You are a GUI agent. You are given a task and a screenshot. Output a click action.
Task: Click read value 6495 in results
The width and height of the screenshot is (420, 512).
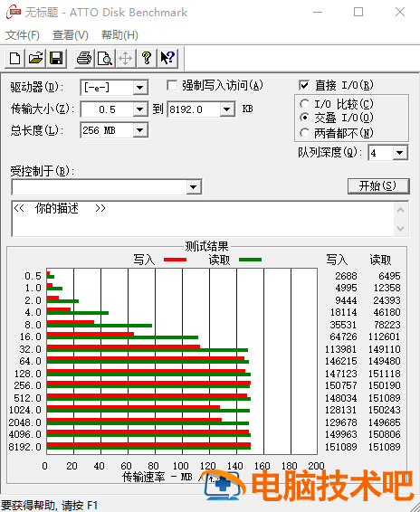[x=389, y=276]
